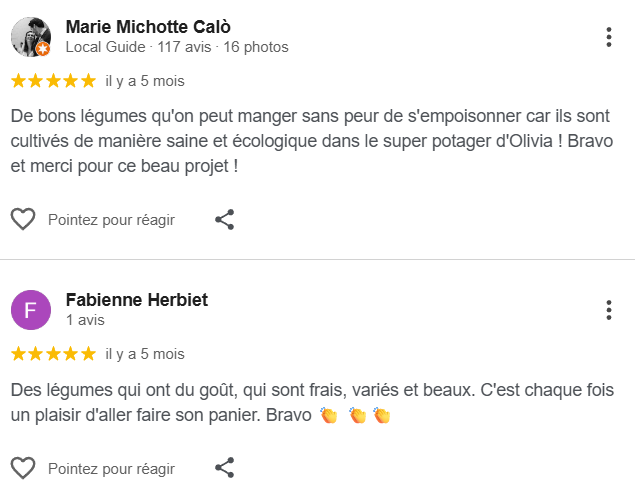
Task: Open Fabienne Herbiet's profile name link
Action: click(x=136, y=300)
